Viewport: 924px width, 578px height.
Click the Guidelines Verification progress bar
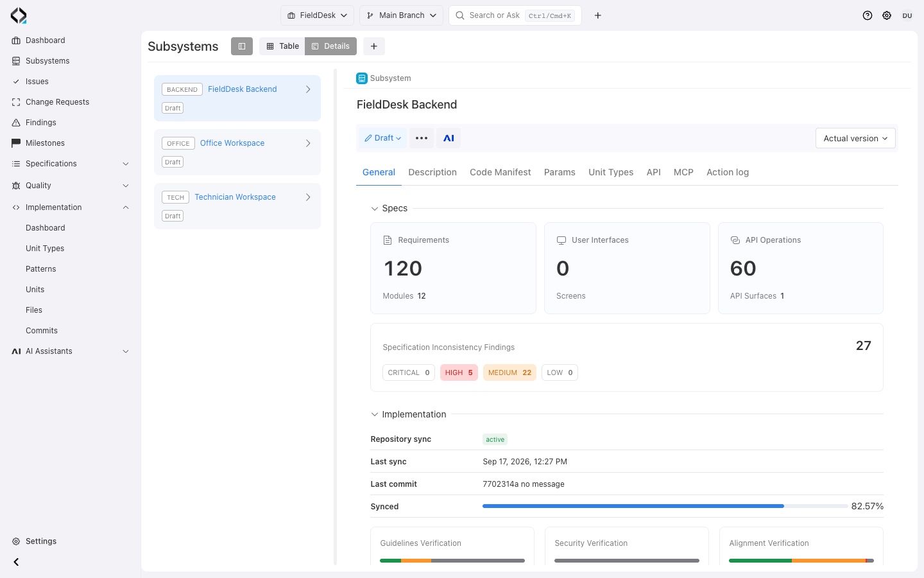pos(452,561)
